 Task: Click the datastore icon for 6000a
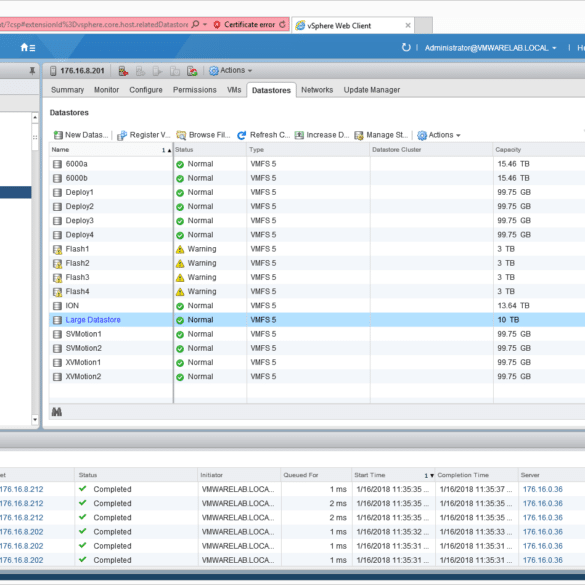coord(57,164)
